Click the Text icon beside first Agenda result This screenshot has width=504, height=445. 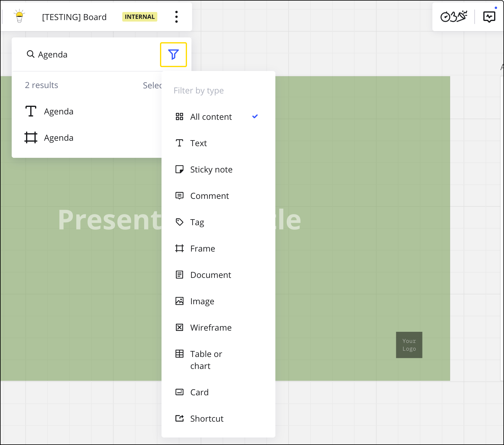click(x=31, y=111)
